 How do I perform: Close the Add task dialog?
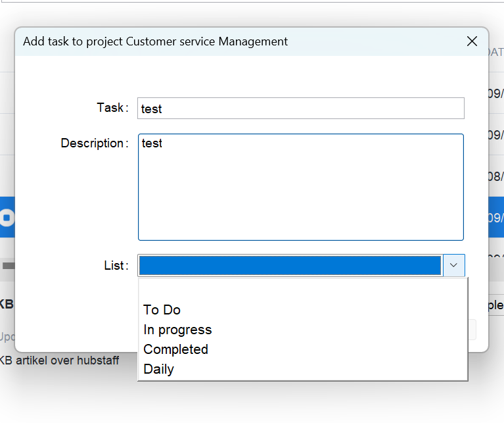[x=472, y=41]
